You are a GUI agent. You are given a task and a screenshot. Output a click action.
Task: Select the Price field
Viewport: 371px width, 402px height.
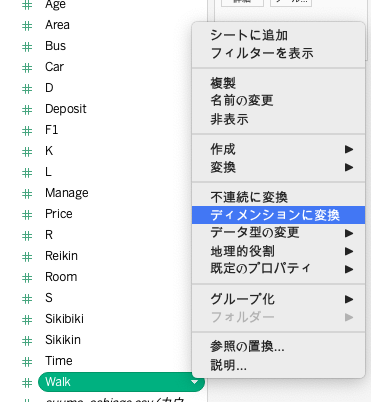[59, 214]
